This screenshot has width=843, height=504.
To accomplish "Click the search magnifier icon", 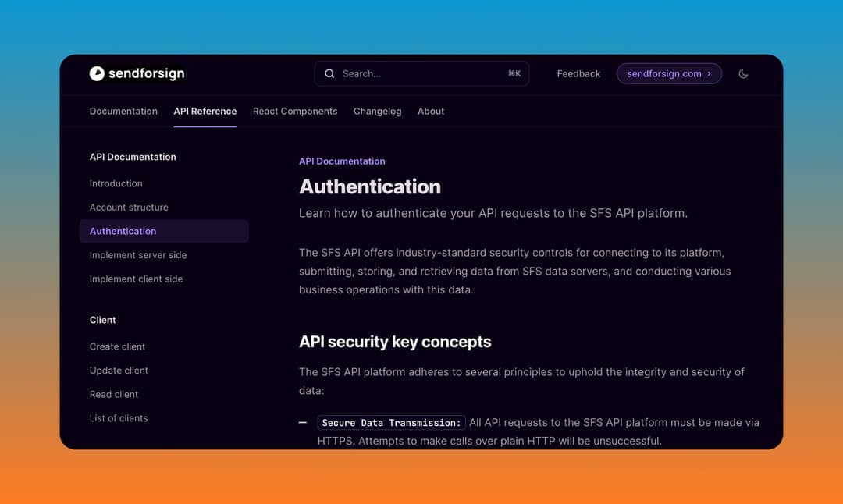I will click(329, 73).
